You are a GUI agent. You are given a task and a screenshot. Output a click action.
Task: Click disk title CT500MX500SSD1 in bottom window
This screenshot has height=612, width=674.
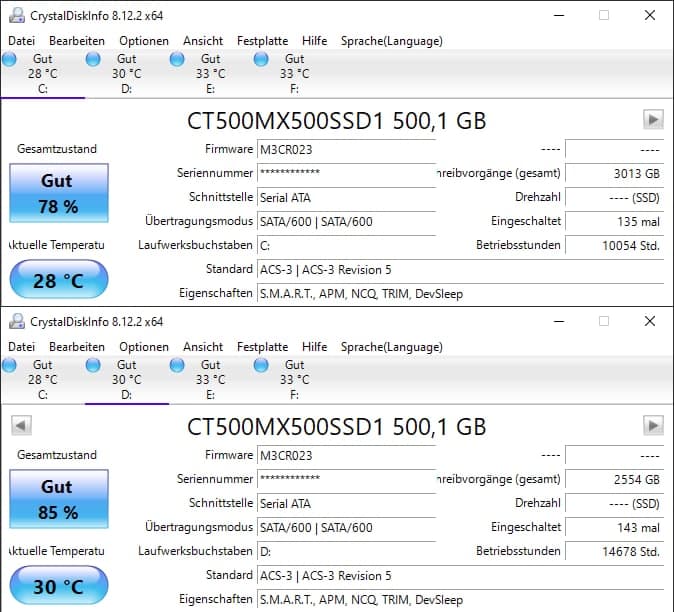point(337,427)
